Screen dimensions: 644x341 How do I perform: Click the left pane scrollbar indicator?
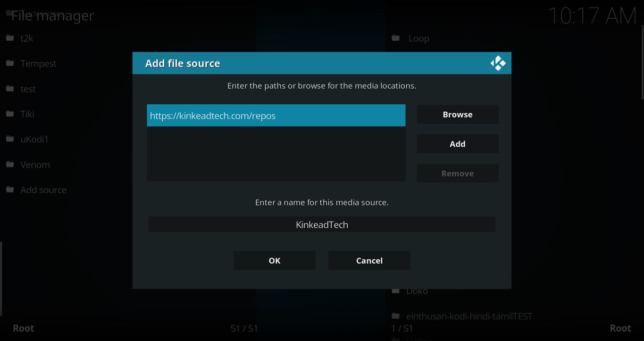point(1,278)
